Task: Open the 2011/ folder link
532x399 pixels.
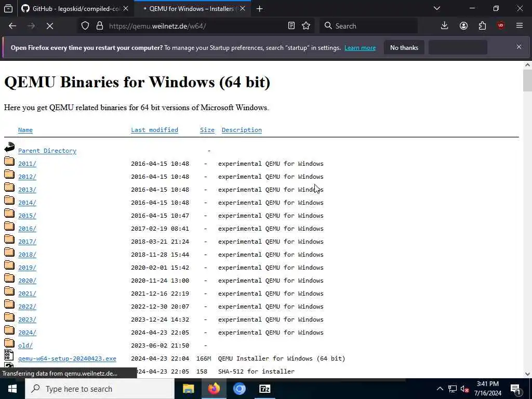Action: (27, 164)
